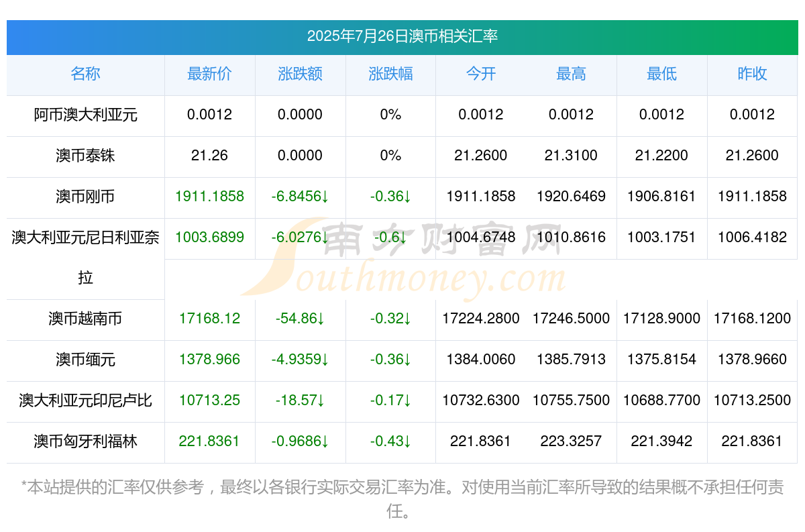Image resolution: width=805 pixels, height=532 pixels.
Task: Select the 今开 column header
Action: 481,74
